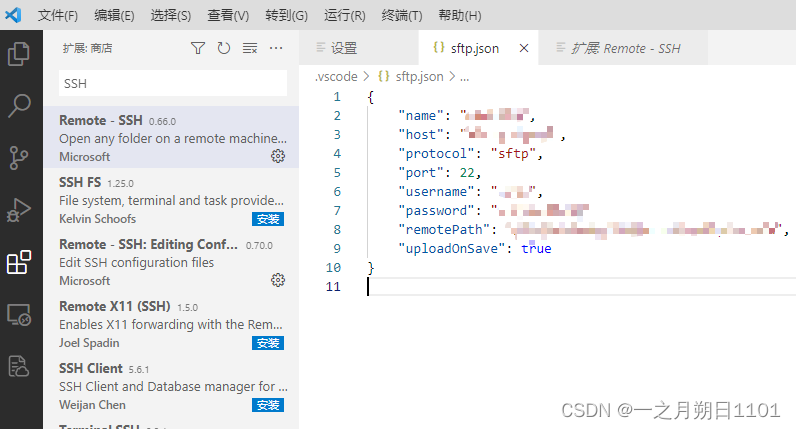Screen dimensions: 796x429
Task: Select the SSH Client extension entry
Action: pyautogui.click(x=172, y=385)
